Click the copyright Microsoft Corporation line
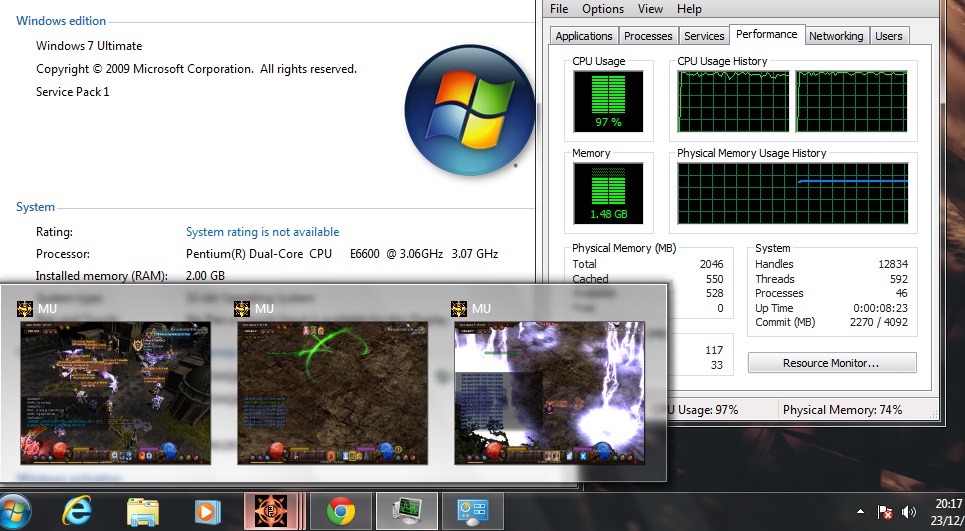The height and width of the screenshot is (531, 965). click(x=196, y=69)
